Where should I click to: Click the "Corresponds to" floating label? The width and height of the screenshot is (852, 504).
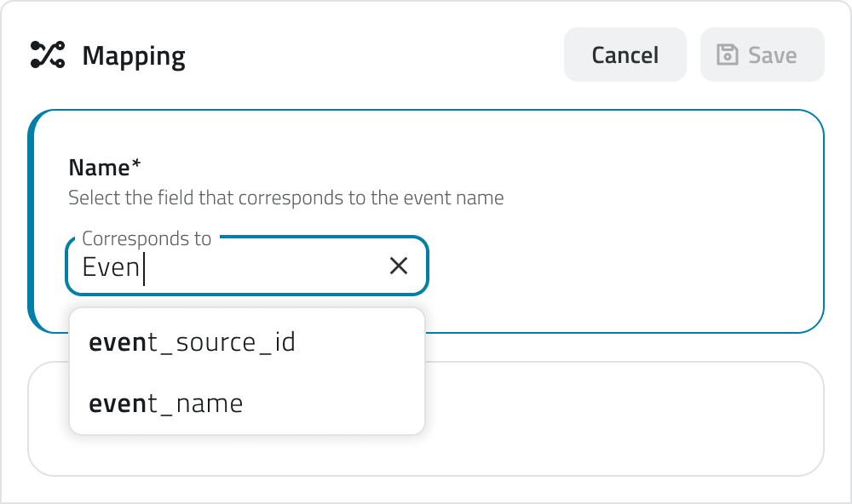[147, 239]
